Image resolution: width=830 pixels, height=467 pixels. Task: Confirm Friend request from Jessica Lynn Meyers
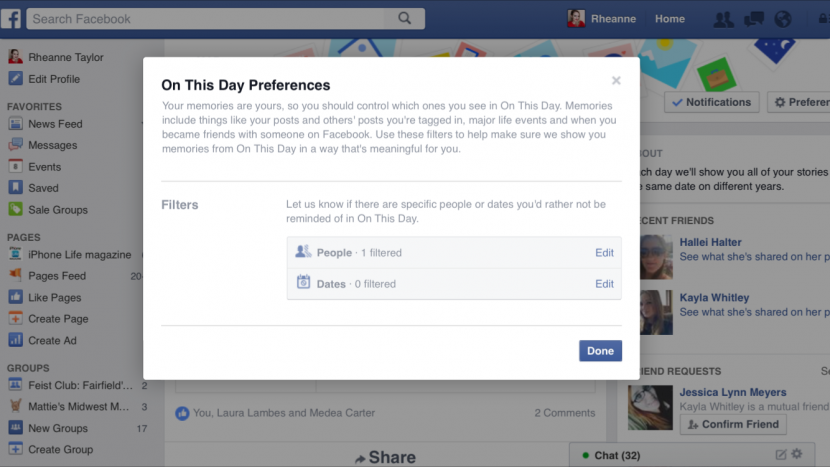pyautogui.click(x=733, y=424)
